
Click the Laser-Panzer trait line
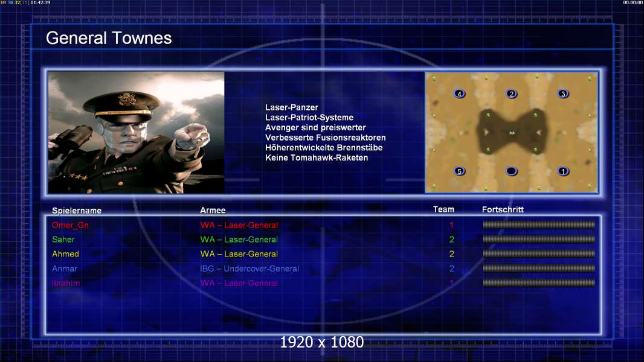292,107
